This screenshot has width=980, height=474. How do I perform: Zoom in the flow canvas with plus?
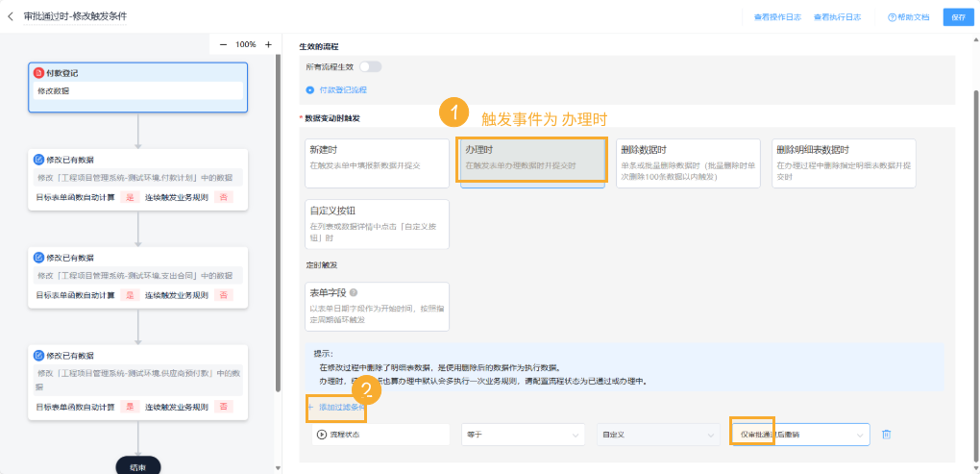click(x=268, y=44)
